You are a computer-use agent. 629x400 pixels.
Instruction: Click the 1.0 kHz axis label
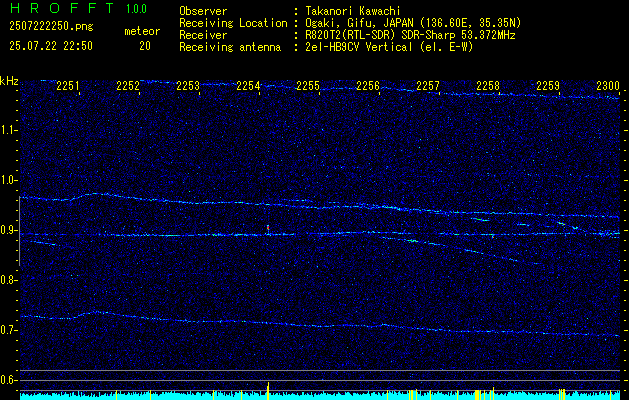point(8,181)
